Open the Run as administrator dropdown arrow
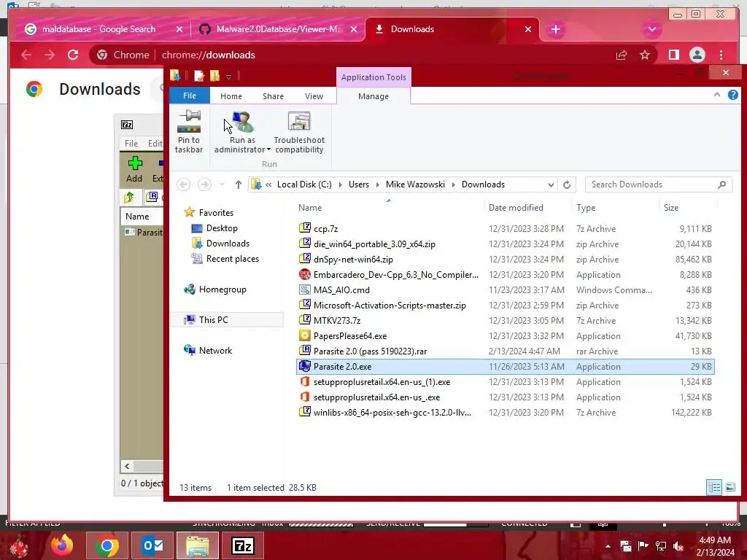Image resolution: width=747 pixels, height=560 pixels. (x=268, y=149)
